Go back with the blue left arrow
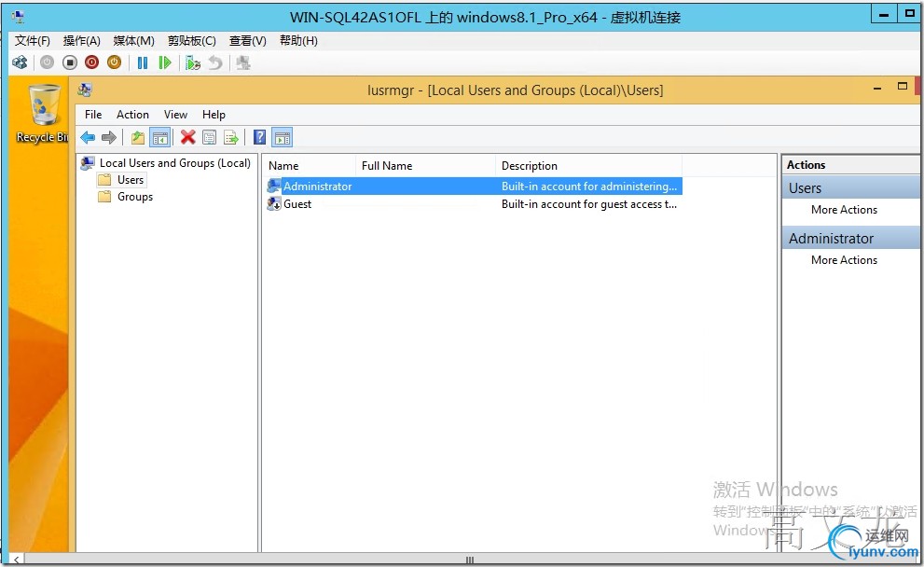The height and width of the screenshot is (567, 924). [x=88, y=138]
